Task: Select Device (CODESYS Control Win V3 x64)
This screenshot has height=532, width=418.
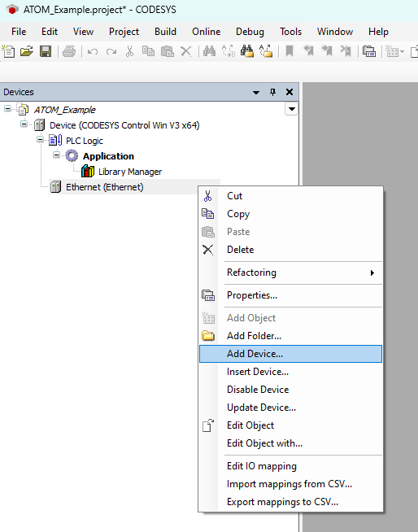Action: (124, 125)
